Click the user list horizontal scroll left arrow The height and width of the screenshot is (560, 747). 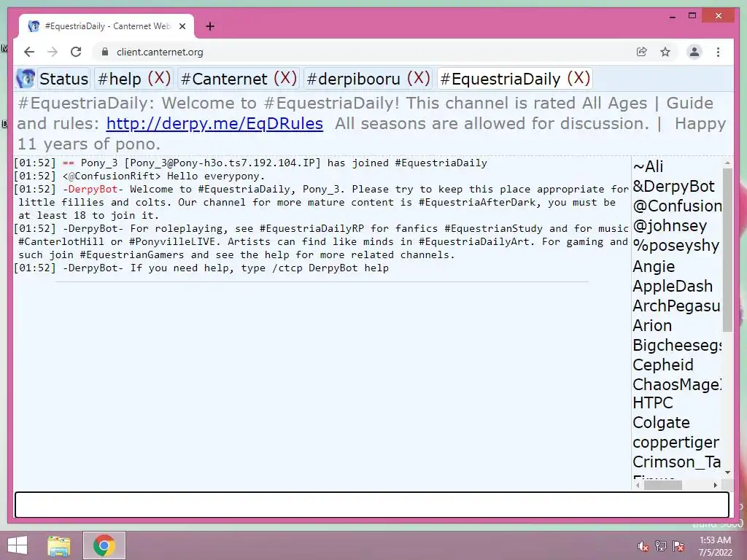(x=638, y=485)
